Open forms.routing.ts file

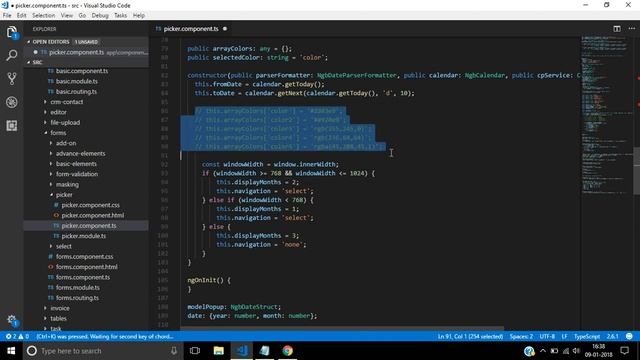(x=77, y=298)
